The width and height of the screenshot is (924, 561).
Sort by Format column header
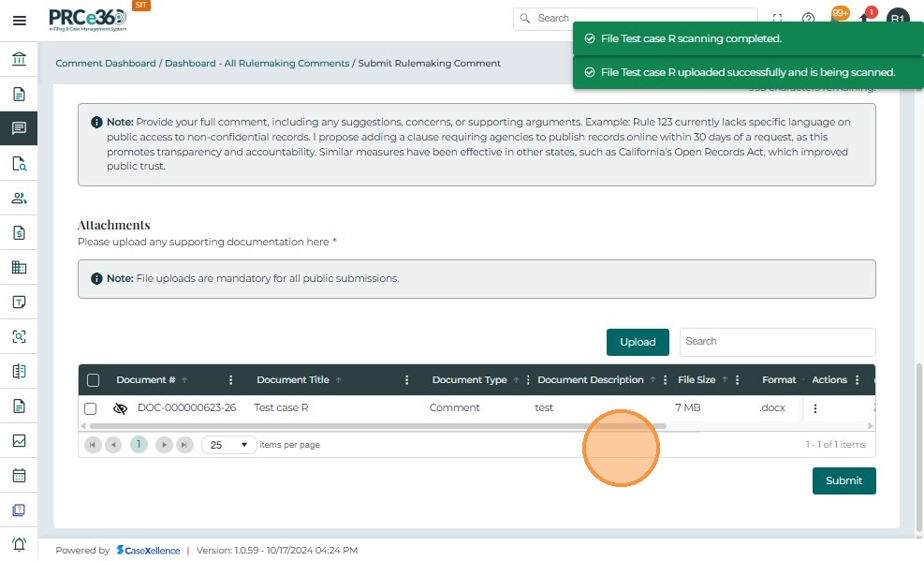(779, 380)
